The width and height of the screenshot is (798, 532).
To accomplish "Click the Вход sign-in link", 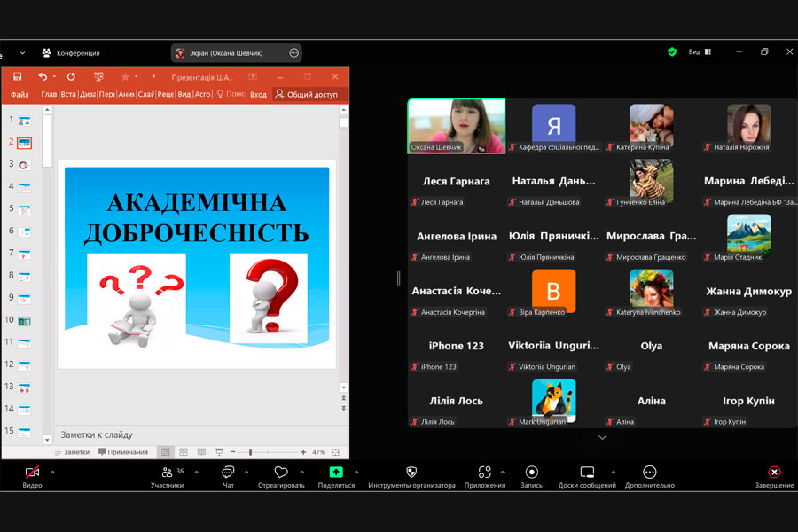I will pos(258,94).
